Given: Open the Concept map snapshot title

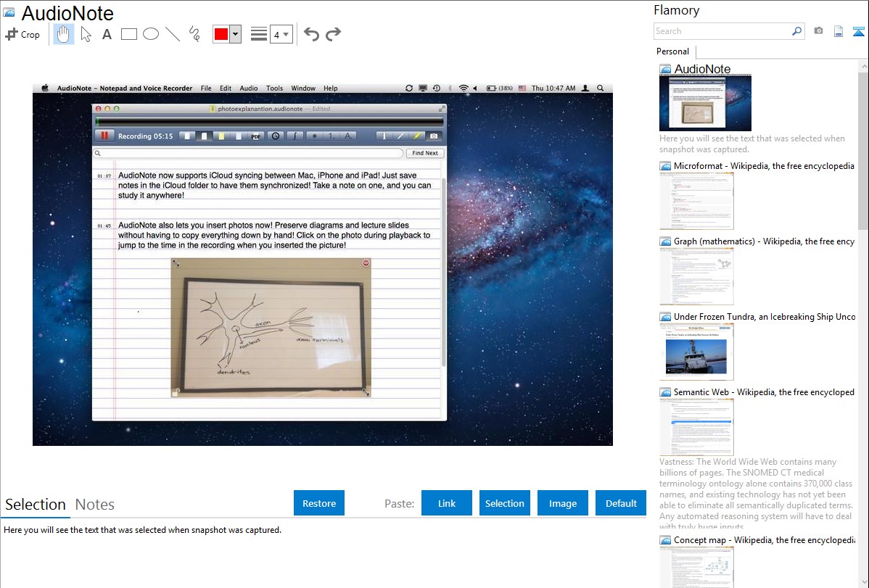Looking at the screenshot, I should point(764,539).
